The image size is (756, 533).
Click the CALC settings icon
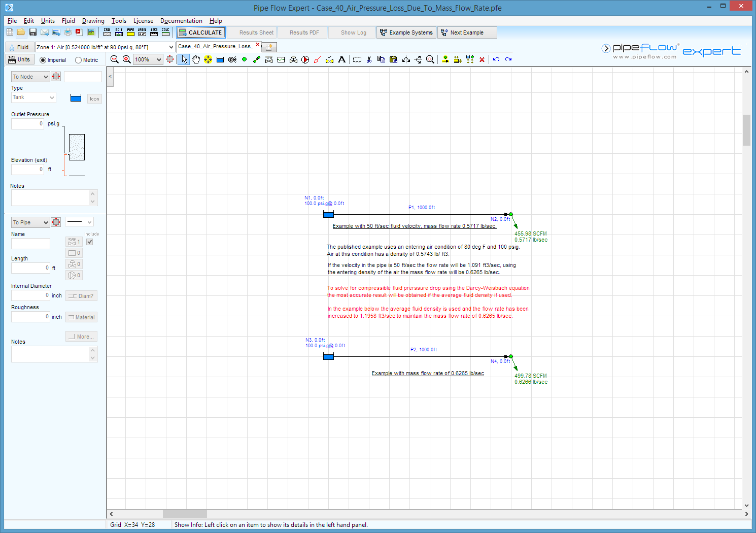click(165, 32)
